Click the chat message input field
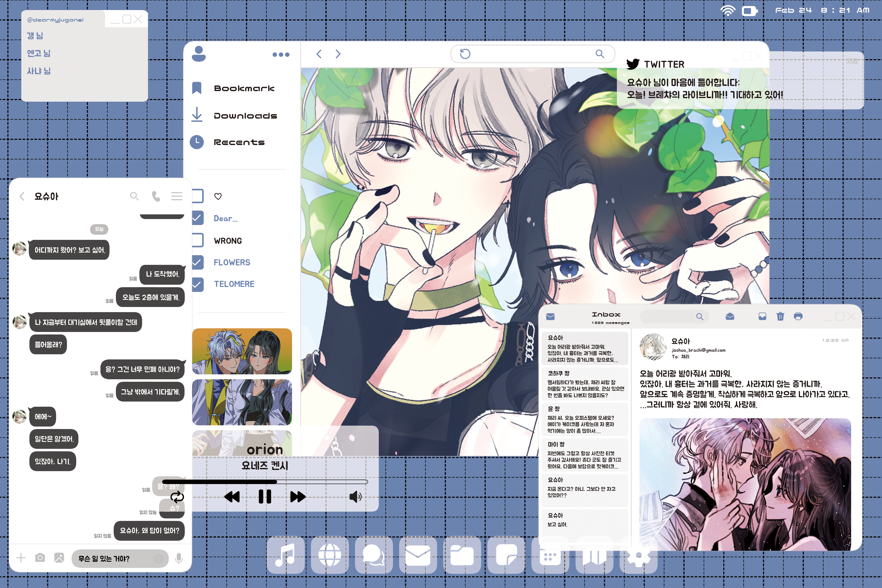This screenshot has height=588, width=882. point(120,559)
